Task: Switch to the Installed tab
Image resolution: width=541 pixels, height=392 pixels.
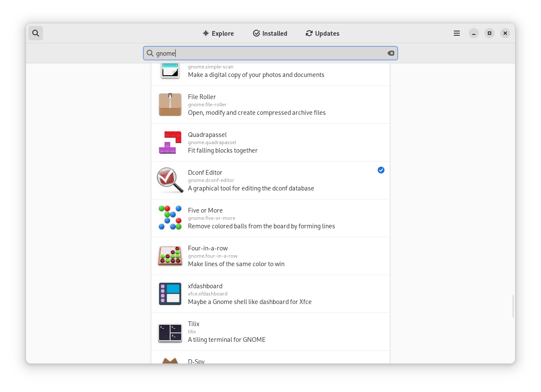Action: click(x=270, y=33)
